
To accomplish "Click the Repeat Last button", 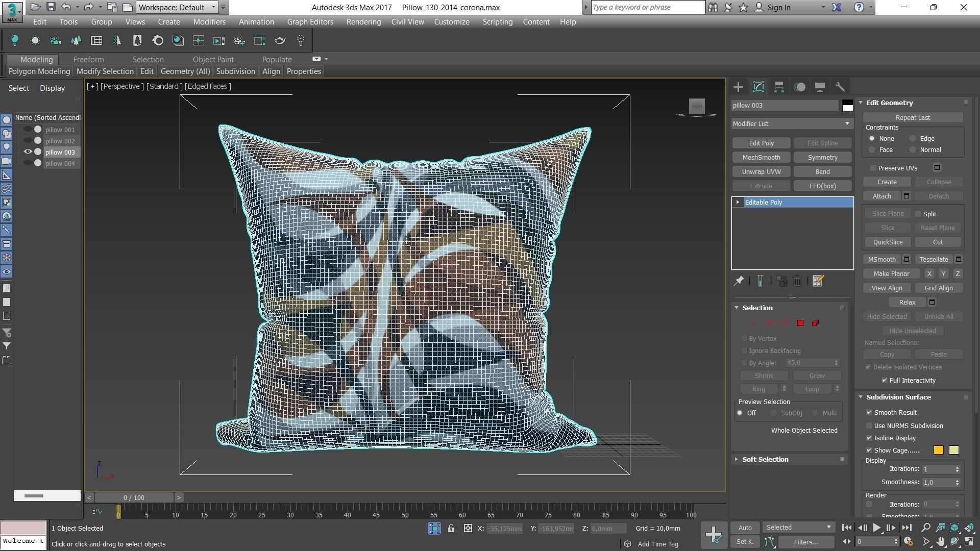I will pos(913,118).
